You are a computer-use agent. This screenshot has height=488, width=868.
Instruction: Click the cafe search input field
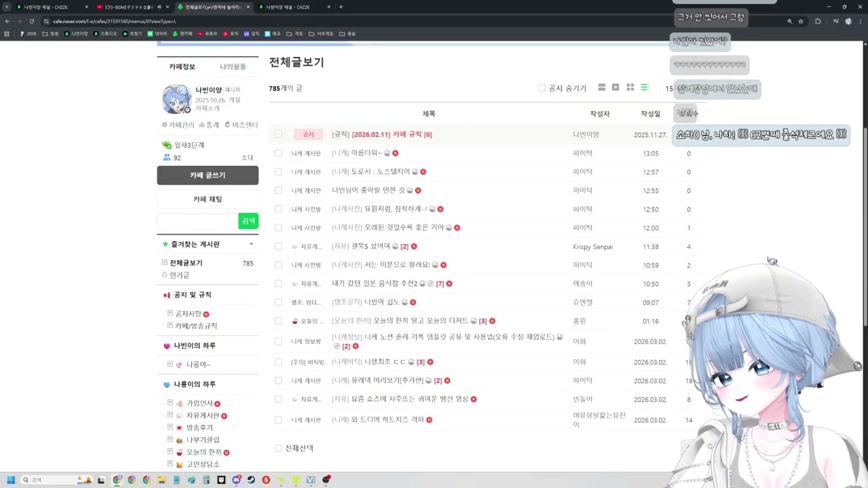pos(197,221)
